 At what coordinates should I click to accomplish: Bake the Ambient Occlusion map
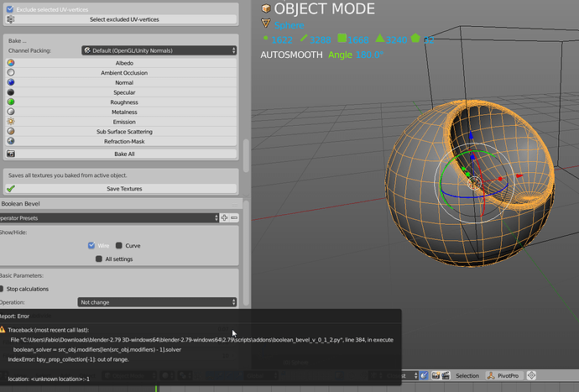click(x=121, y=73)
